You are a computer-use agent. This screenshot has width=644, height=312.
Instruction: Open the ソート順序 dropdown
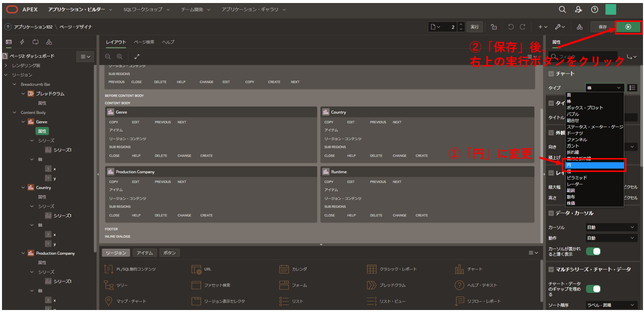[x=611, y=304]
